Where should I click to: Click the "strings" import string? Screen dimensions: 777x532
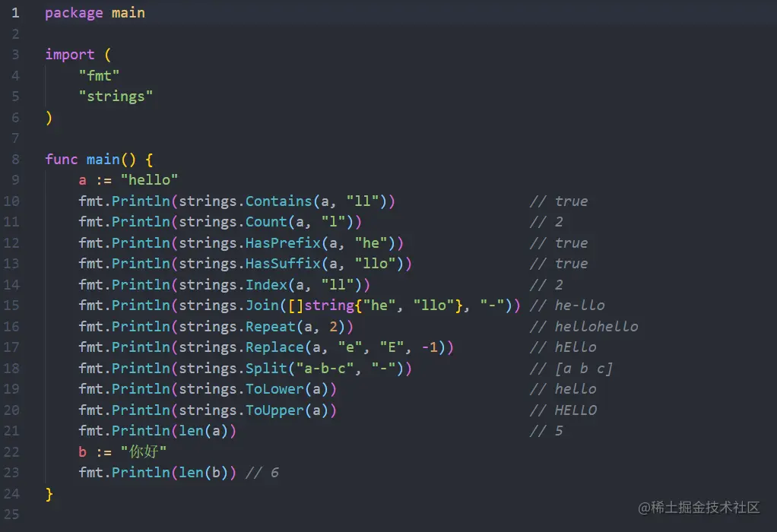116,96
